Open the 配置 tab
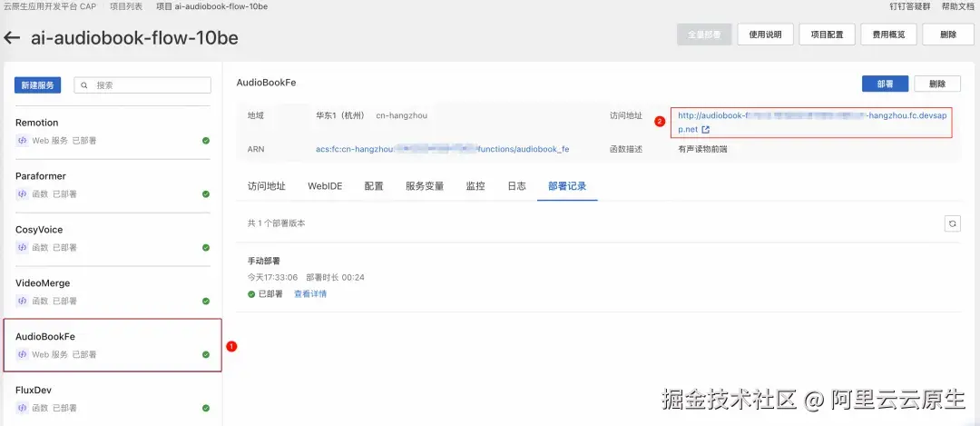This screenshot has width=980, height=426. tap(374, 186)
